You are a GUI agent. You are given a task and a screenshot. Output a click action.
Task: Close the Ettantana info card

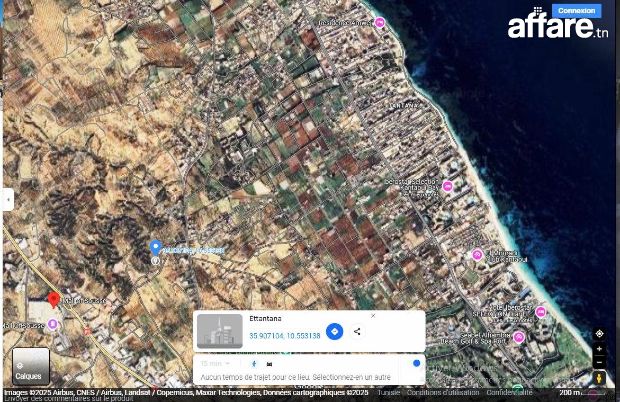coord(373,316)
